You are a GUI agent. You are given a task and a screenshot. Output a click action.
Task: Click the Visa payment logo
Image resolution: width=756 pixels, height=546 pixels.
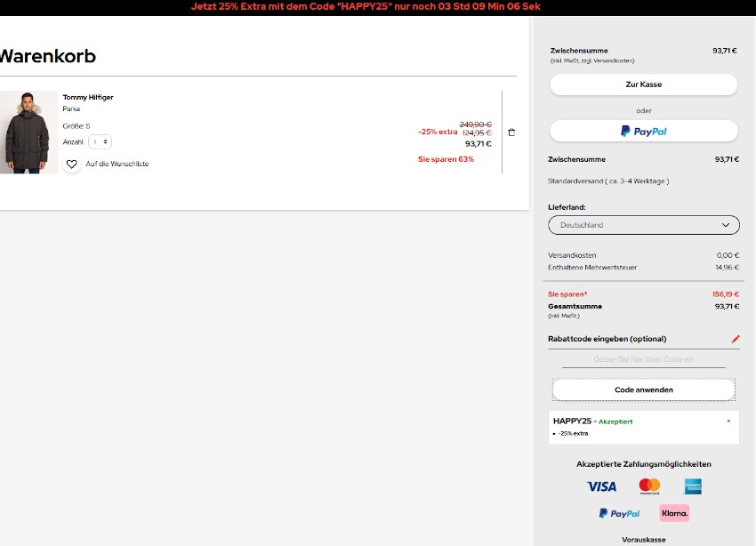[x=601, y=486]
